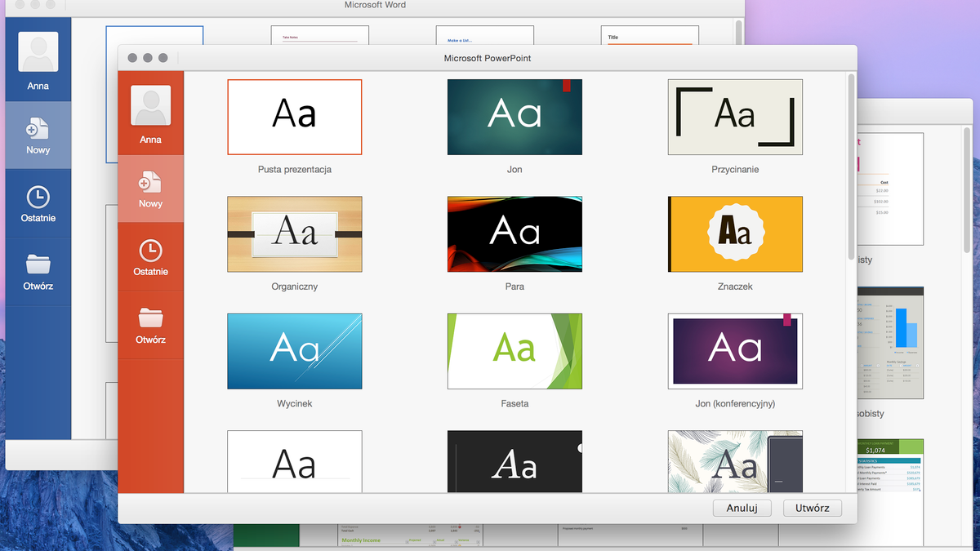The width and height of the screenshot is (980, 551).
Task: Select the Nowy icon in PowerPoint sidebar
Action: (150, 180)
